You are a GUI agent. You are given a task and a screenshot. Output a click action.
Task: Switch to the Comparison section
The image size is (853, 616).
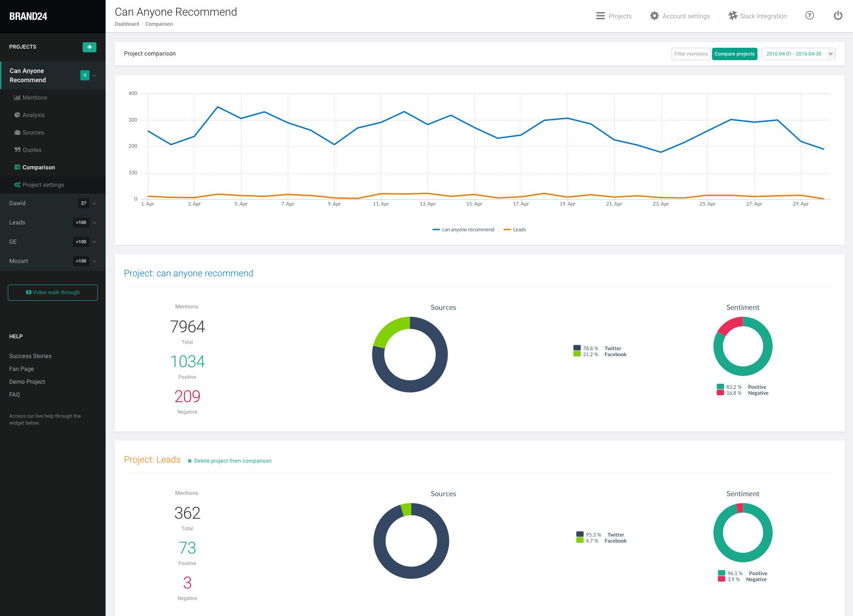click(x=39, y=167)
